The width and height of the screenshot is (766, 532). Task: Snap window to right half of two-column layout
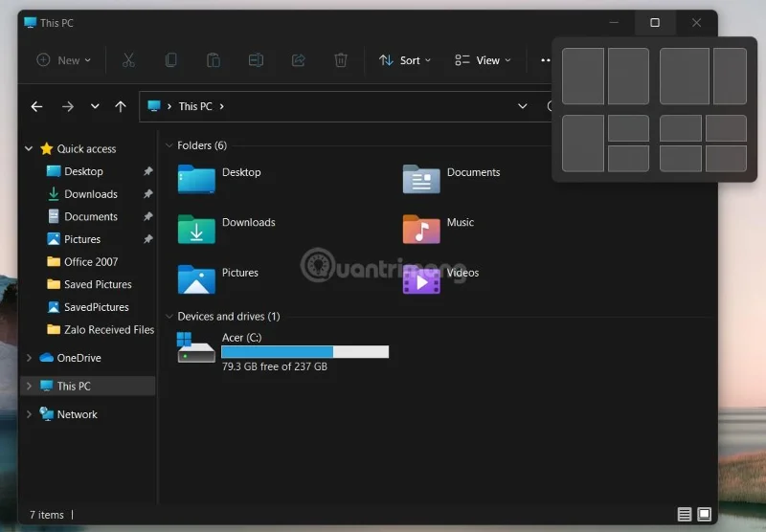coord(628,77)
